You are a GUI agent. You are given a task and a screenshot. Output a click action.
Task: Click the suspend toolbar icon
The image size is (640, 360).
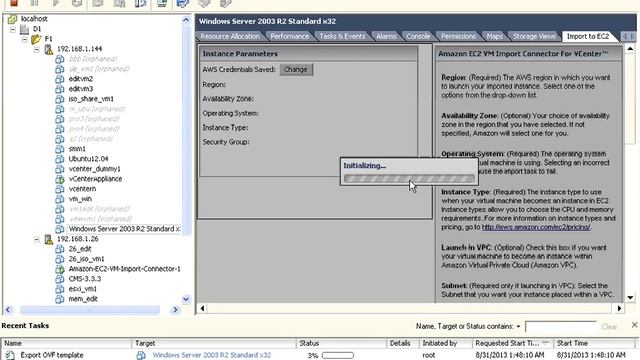point(34,3)
